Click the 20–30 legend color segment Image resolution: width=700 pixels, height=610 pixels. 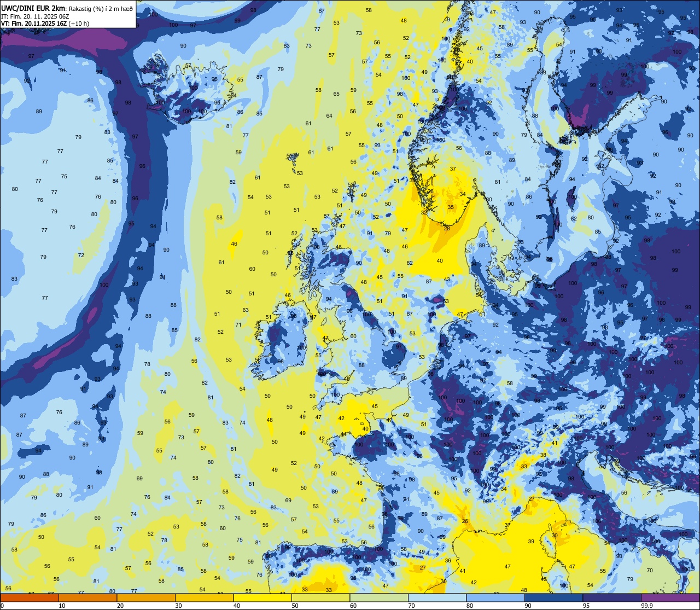click(146, 598)
